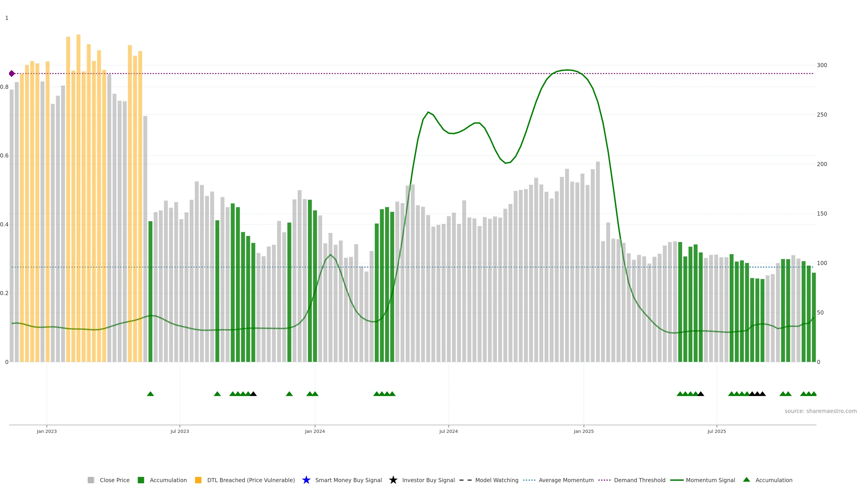Click the grey Close Price legend icon
The width and height of the screenshot is (868, 488).
click(91, 480)
